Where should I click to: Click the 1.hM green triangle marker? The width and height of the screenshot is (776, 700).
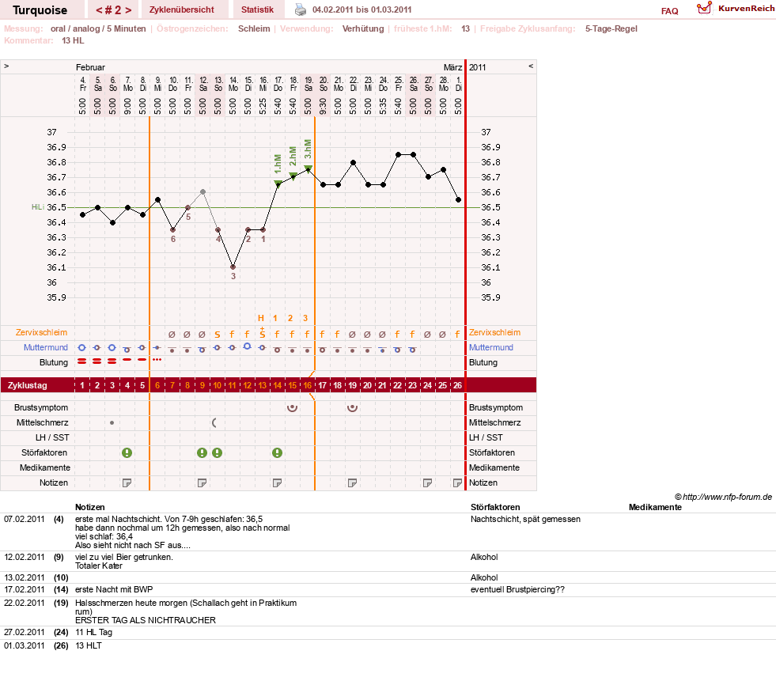click(278, 184)
